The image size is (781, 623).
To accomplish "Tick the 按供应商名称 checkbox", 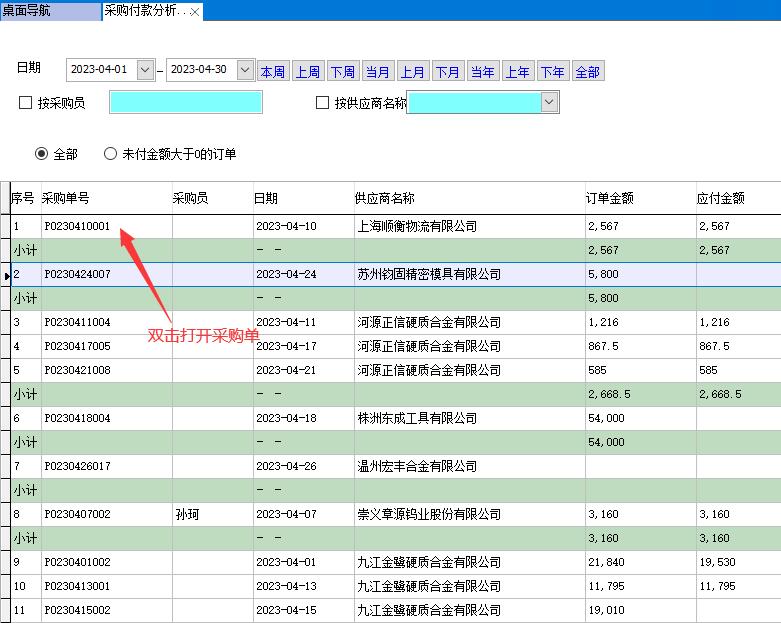I will click(x=322, y=103).
